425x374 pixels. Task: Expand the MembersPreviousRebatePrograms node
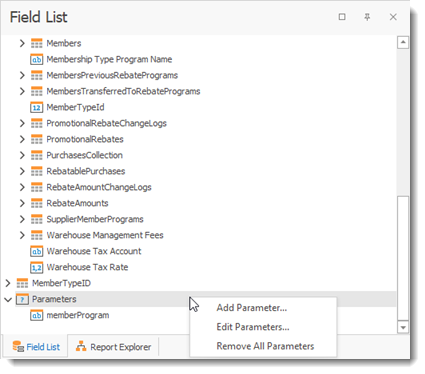click(x=22, y=75)
